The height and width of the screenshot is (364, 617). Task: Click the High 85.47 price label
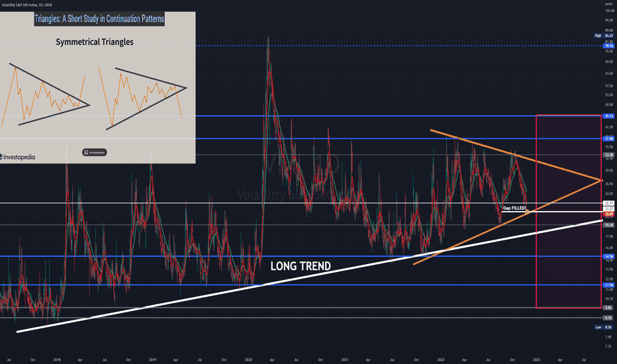tap(604, 36)
